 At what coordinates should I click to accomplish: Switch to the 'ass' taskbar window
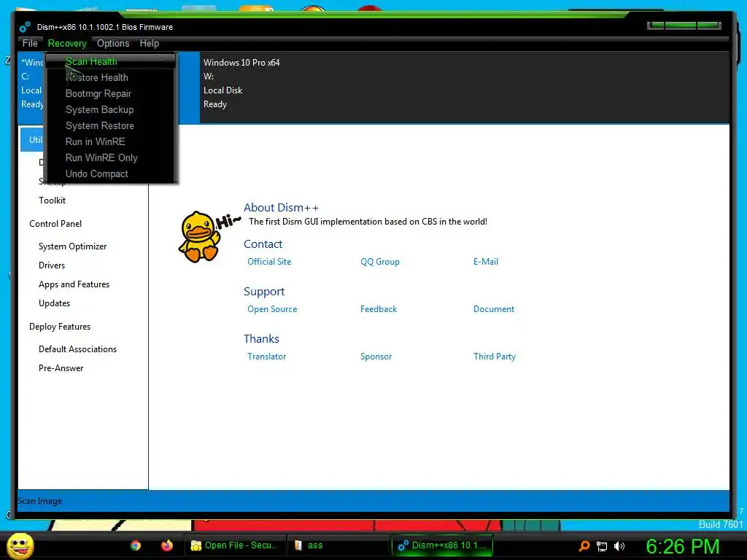pyautogui.click(x=338, y=545)
